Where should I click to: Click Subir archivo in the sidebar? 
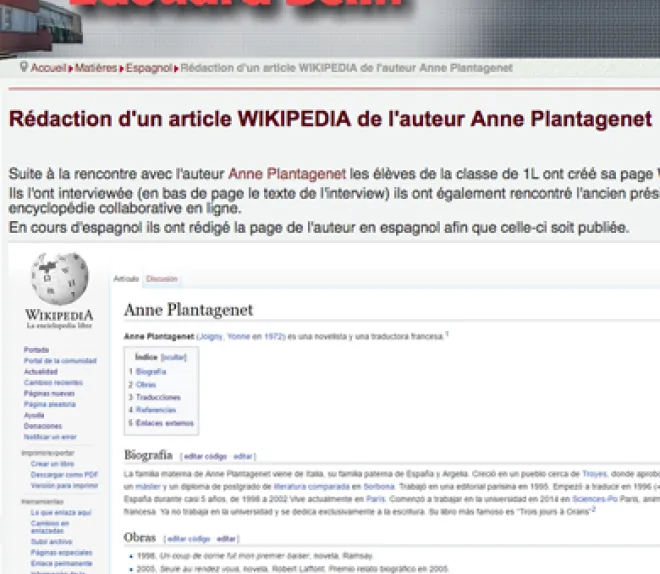pyautogui.click(x=51, y=542)
